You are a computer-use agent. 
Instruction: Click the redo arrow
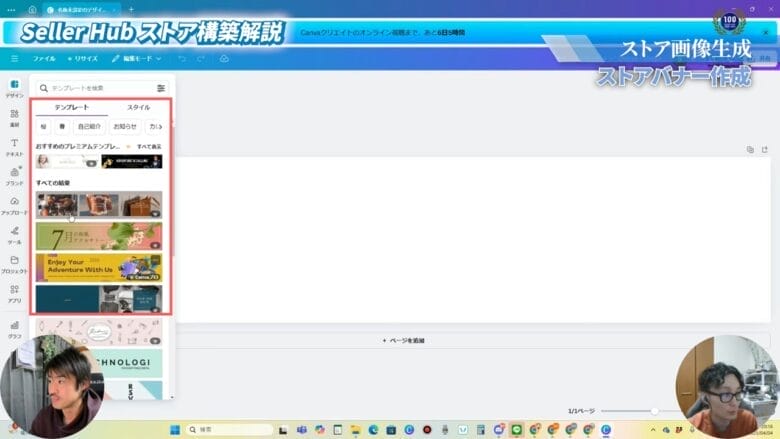click(x=201, y=59)
